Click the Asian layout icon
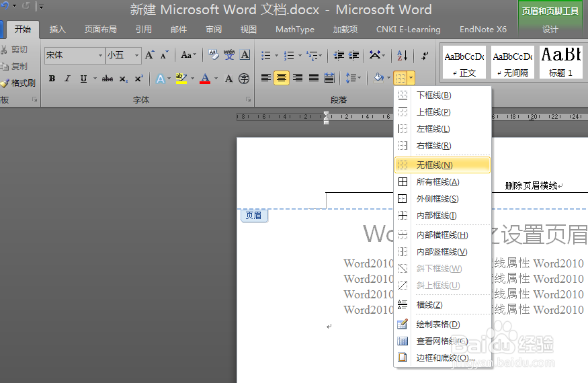 coord(374,55)
